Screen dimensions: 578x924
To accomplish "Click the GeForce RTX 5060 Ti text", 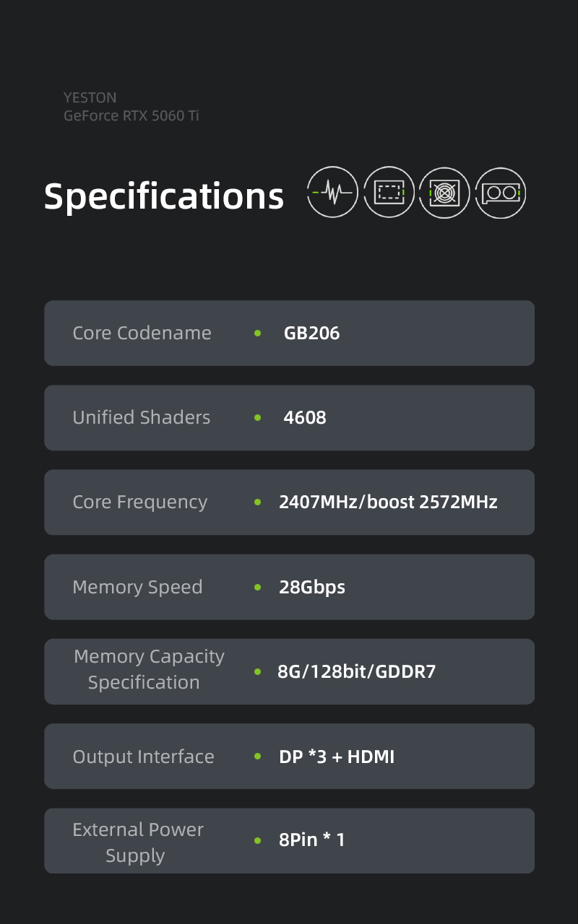I will [x=131, y=115].
